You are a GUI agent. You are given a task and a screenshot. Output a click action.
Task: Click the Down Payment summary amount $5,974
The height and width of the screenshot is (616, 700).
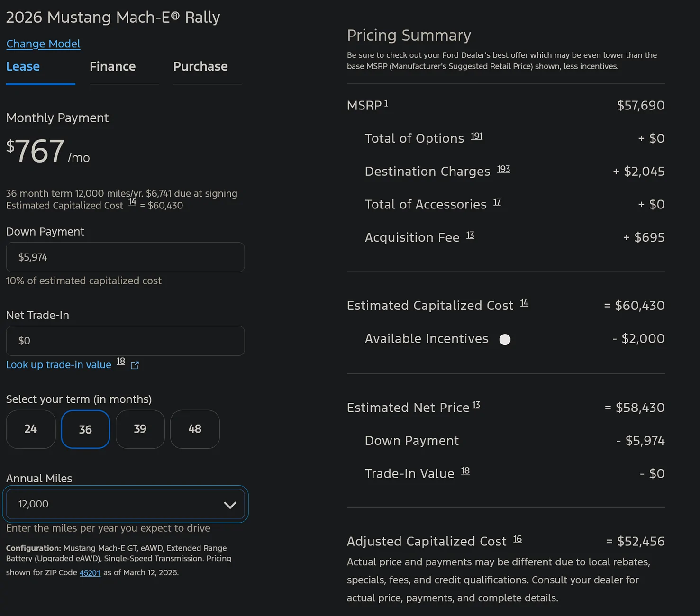pyautogui.click(x=640, y=441)
